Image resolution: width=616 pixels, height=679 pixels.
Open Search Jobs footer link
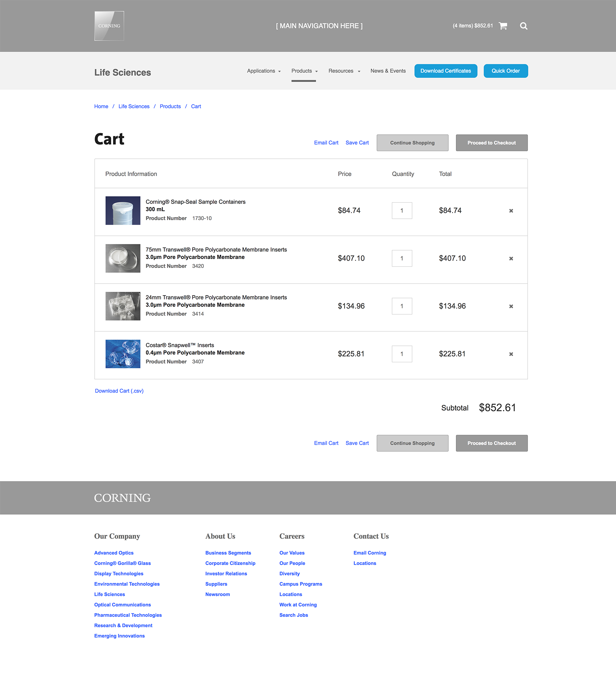pyautogui.click(x=294, y=615)
